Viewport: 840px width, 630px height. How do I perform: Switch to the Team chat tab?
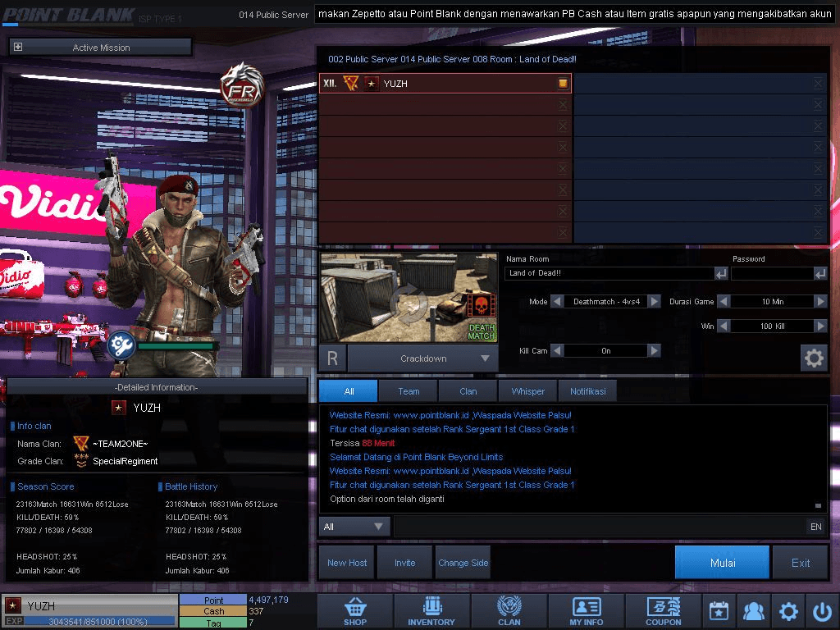(x=409, y=391)
